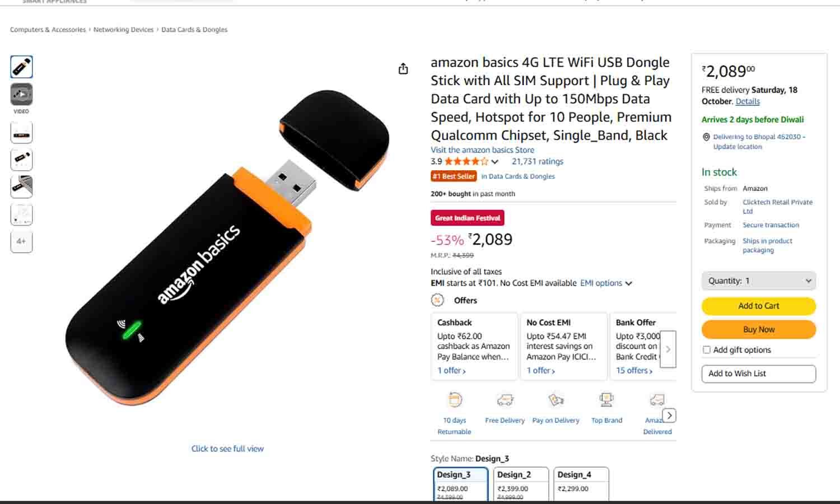
Task: Select the Offers percent icon
Action: point(436,300)
